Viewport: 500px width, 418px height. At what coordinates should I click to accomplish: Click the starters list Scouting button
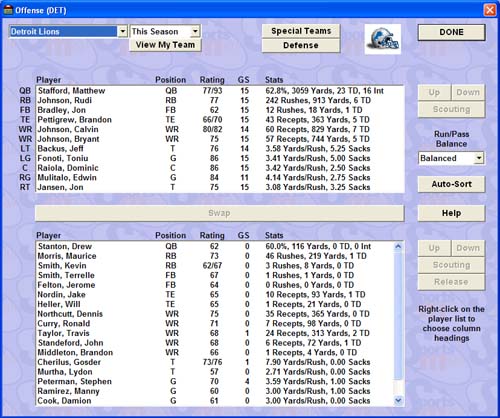(x=451, y=109)
